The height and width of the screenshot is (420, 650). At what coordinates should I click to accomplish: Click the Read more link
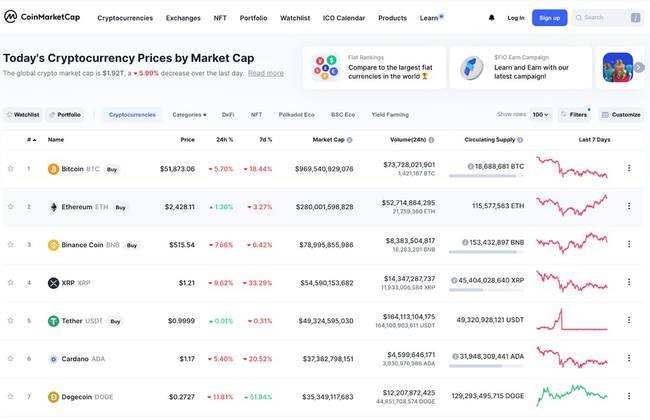tap(266, 73)
